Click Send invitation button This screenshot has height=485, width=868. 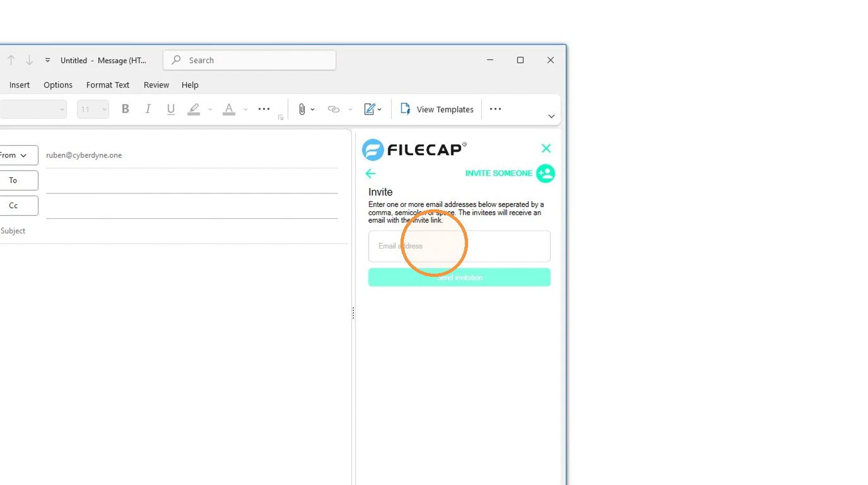(x=459, y=278)
